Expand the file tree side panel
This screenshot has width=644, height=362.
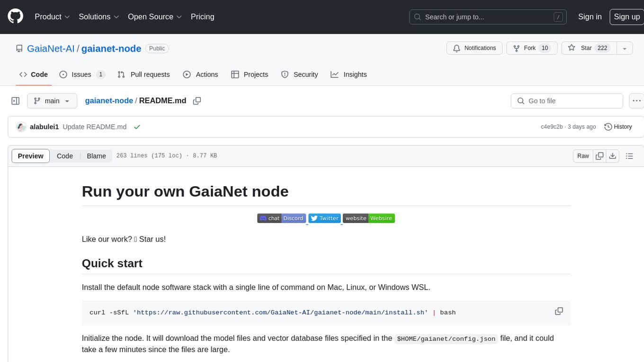[x=15, y=101]
